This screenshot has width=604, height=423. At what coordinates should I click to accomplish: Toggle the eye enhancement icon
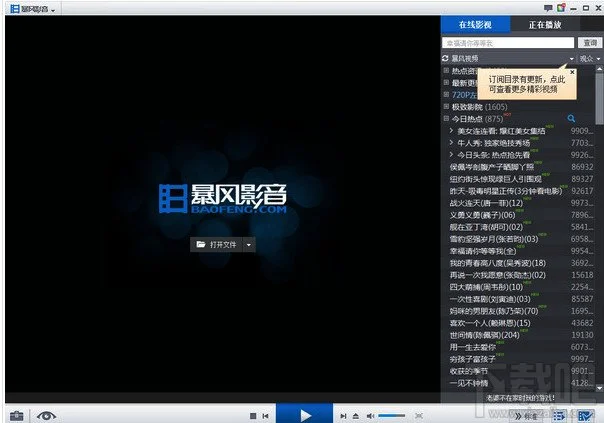click(x=46, y=416)
